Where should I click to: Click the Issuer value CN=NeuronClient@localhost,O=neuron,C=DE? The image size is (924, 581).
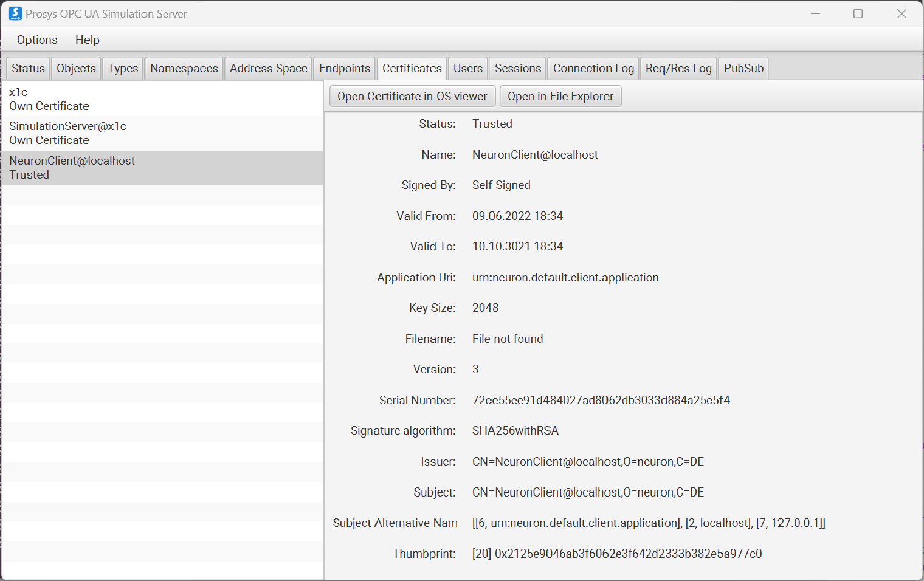coord(588,461)
